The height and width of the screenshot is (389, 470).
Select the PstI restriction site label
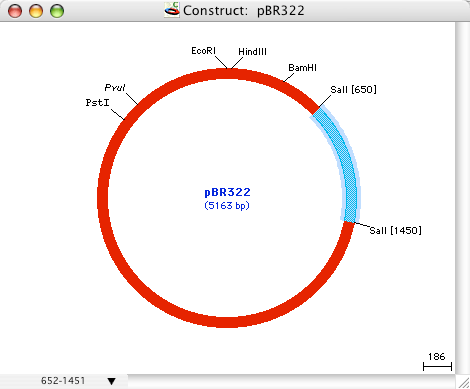tap(97, 102)
